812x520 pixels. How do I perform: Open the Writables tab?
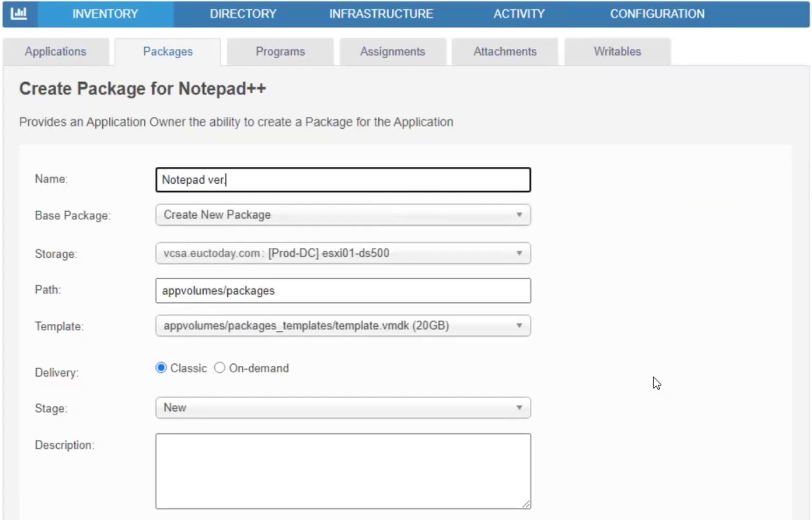617,51
